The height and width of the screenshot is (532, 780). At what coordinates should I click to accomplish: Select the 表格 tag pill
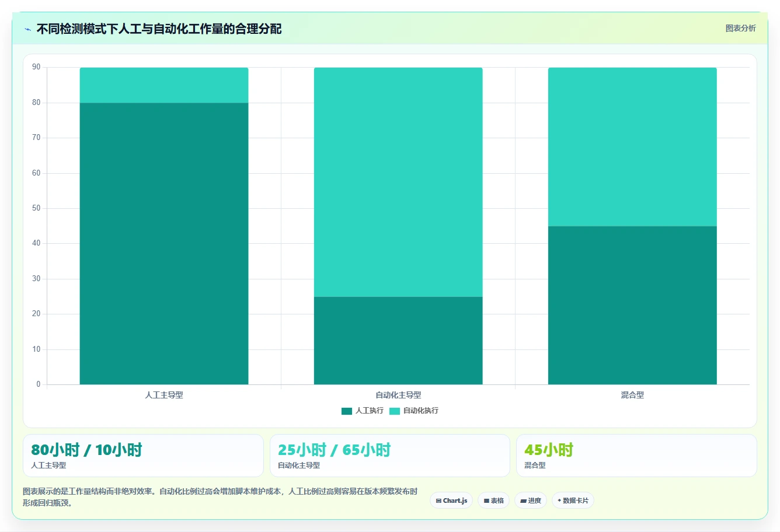pyautogui.click(x=493, y=501)
